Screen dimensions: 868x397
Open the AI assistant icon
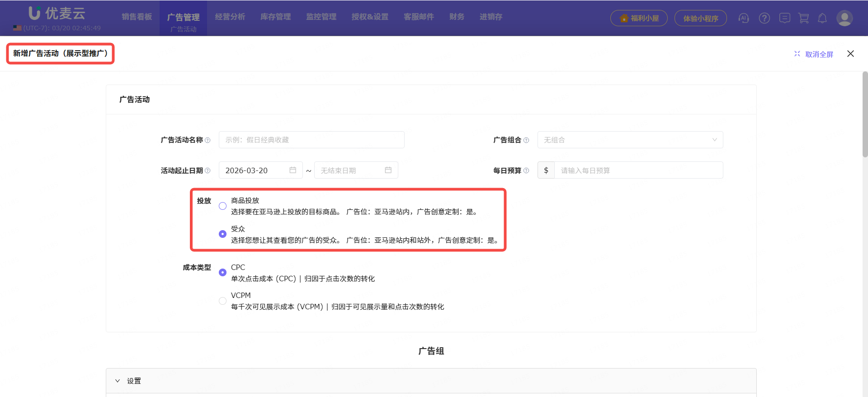tap(744, 18)
